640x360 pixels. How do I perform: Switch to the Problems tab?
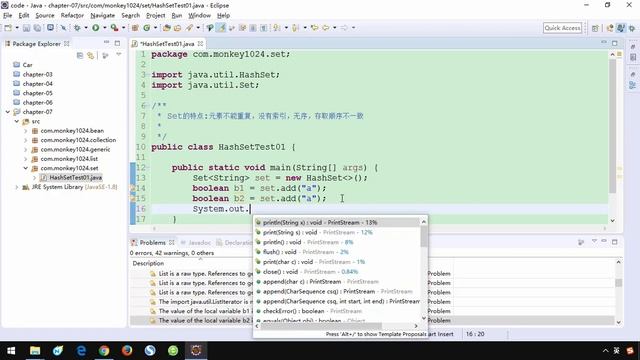point(153,242)
